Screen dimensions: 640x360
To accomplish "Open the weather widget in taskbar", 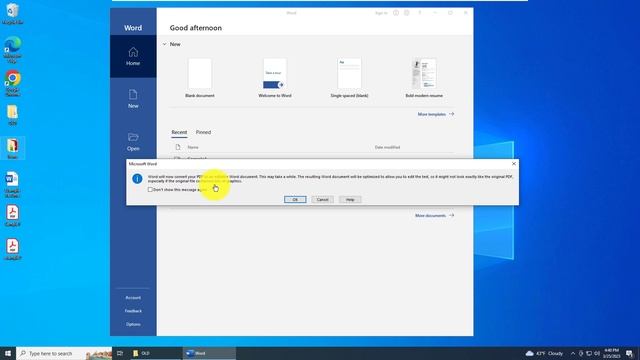I will [544, 353].
